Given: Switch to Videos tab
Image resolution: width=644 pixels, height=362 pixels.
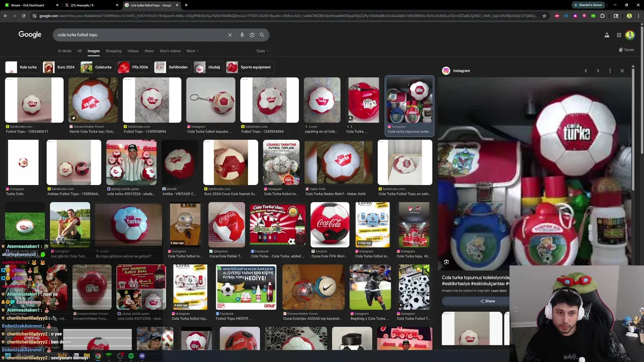Looking at the screenshot, I should 133,51.
